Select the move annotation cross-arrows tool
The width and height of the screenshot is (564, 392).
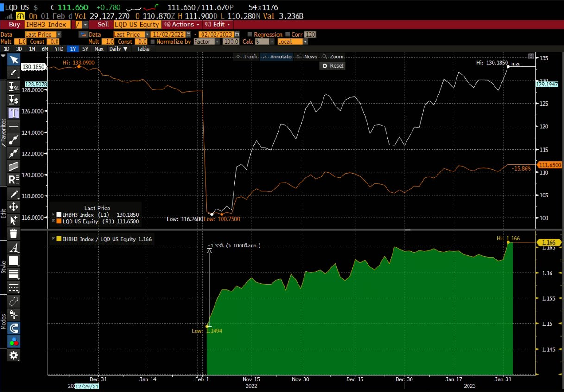(x=14, y=207)
